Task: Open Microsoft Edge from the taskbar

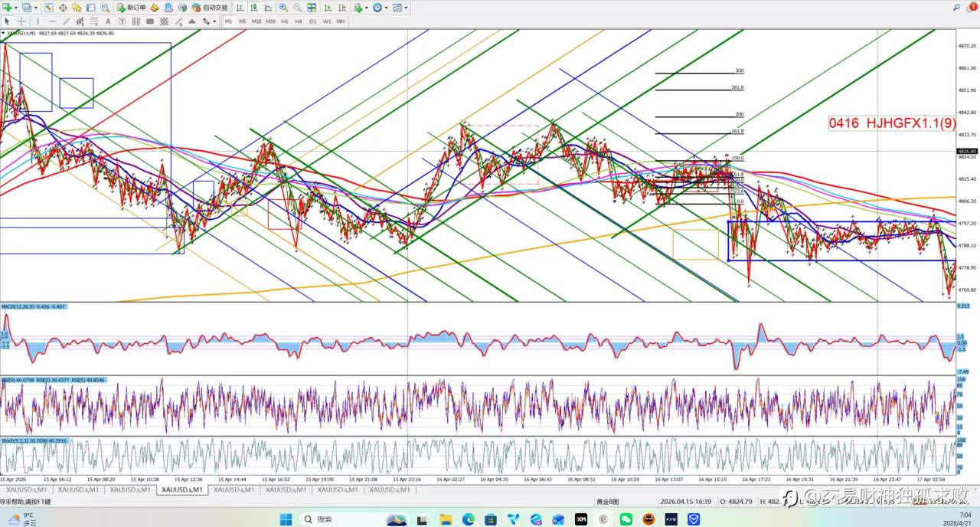Action: (x=468, y=519)
